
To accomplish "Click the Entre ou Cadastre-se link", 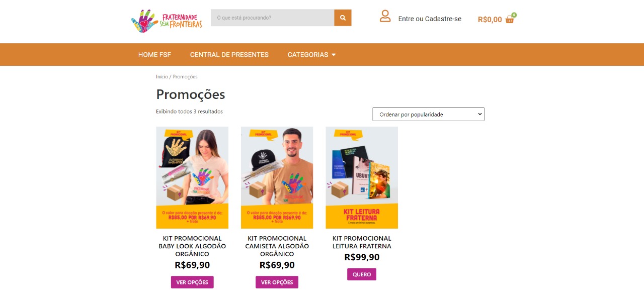I will [x=430, y=19].
